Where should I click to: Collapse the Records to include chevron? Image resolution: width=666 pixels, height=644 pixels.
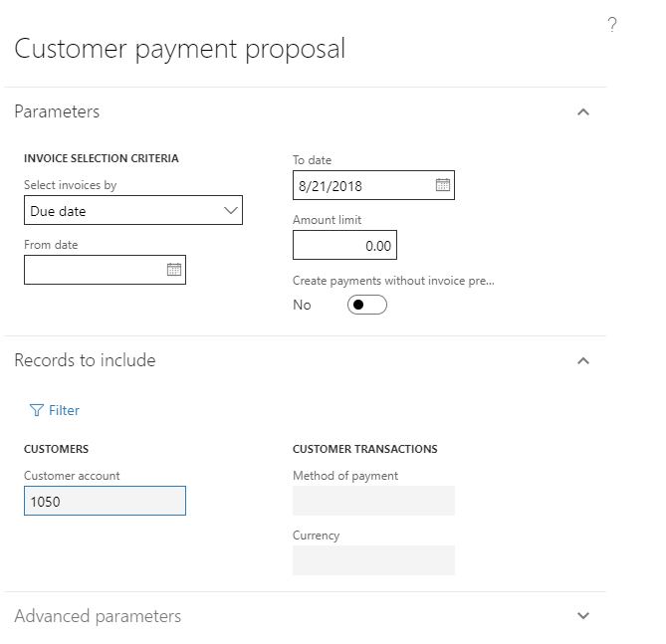[583, 360]
